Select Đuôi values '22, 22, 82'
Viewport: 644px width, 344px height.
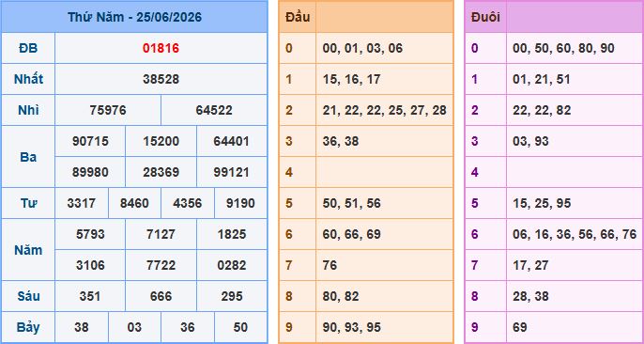542,111
